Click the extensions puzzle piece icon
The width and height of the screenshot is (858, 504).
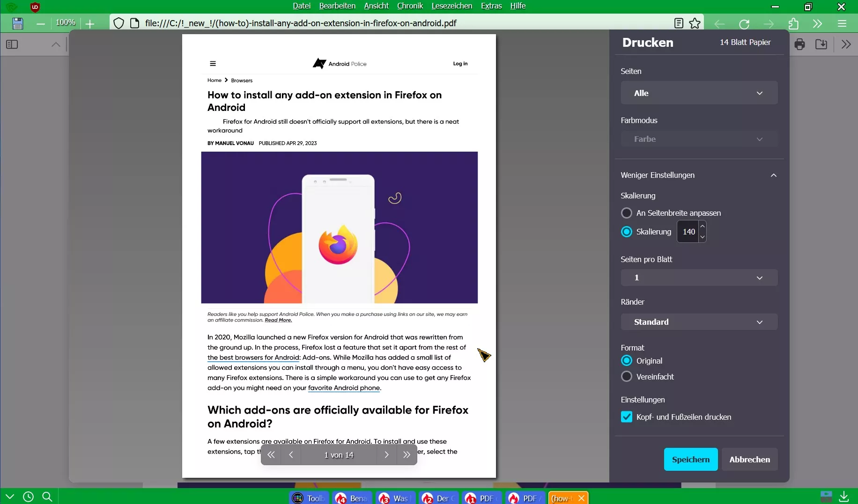click(x=793, y=23)
